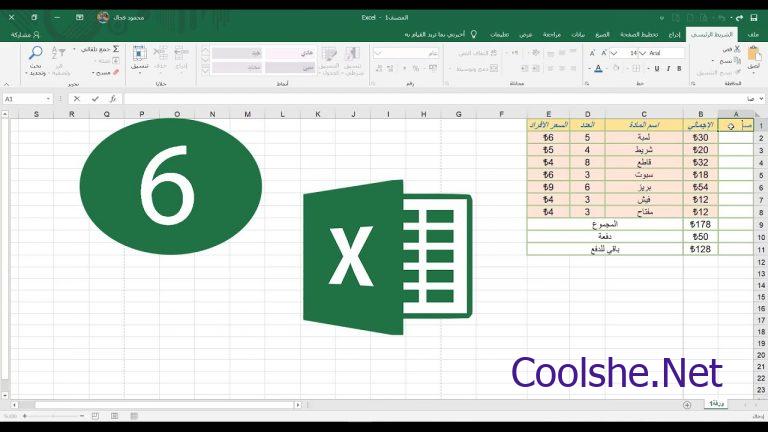Click the Cut scissors icon
Image resolution: width=768 pixels, height=432 pixels.
[x=737, y=49]
